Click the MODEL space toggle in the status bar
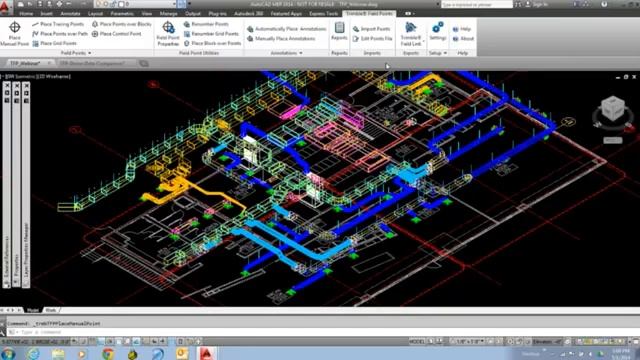640x360 pixels. tap(416, 341)
